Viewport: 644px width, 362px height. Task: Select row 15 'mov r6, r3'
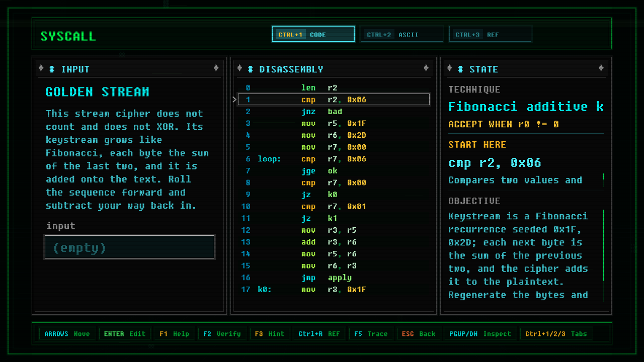click(x=334, y=266)
